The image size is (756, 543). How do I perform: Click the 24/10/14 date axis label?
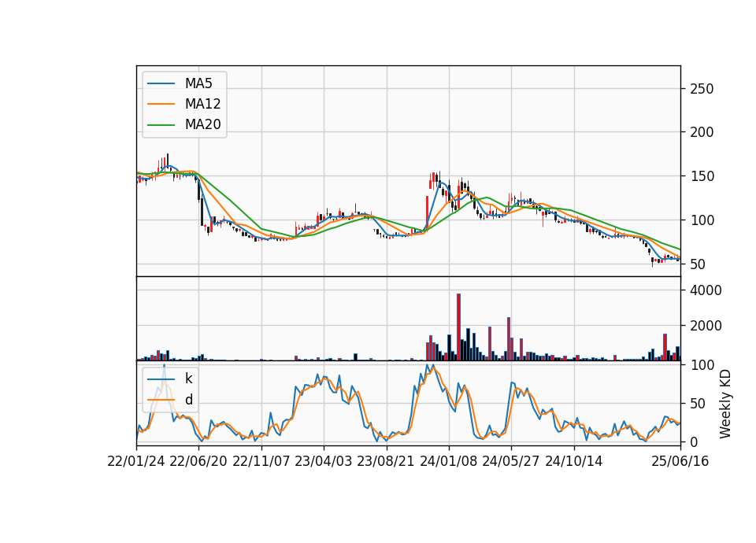pyautogui.click(x=574, y=462)
